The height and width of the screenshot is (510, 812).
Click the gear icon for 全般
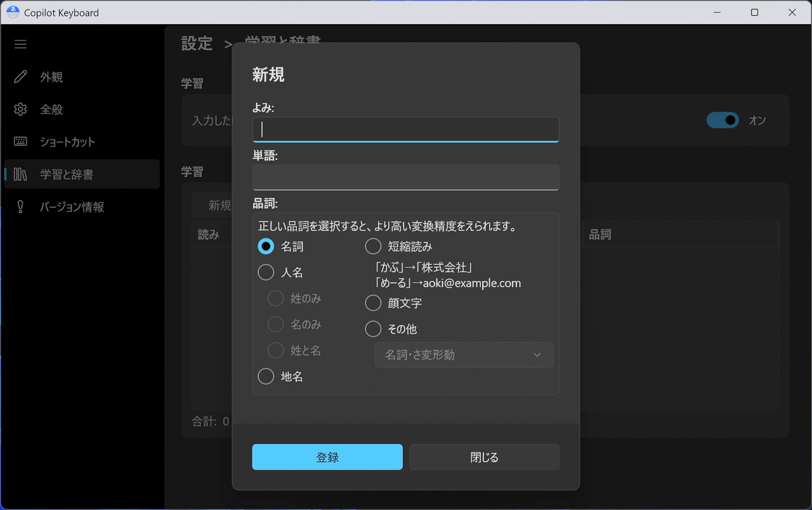point(20,109)
